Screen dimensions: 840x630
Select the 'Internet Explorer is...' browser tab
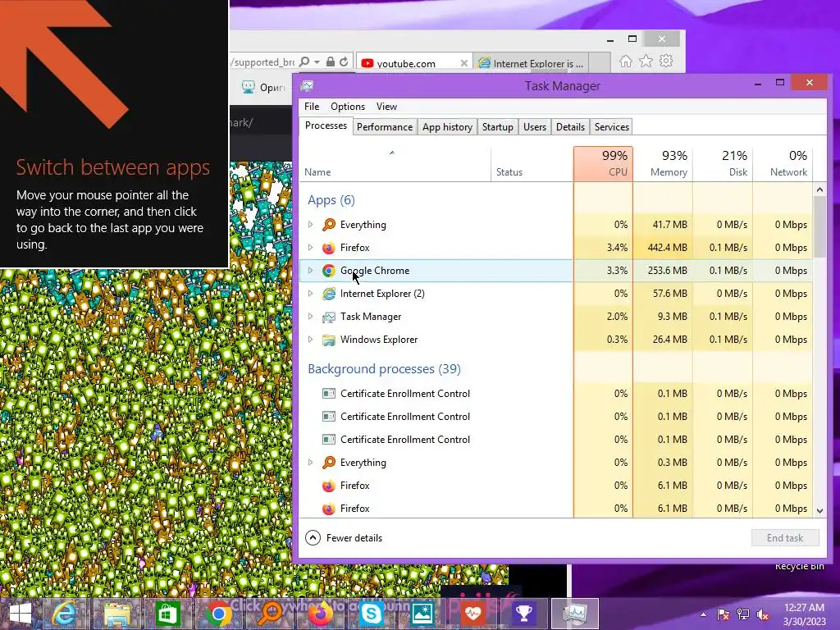pyautogui.click(x=532, y=63)
